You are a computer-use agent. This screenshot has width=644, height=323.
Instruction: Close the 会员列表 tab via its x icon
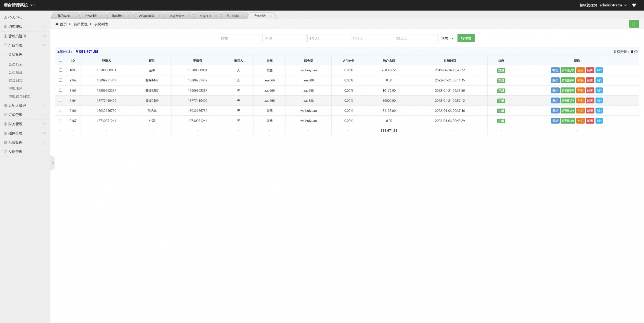point(270,16)
